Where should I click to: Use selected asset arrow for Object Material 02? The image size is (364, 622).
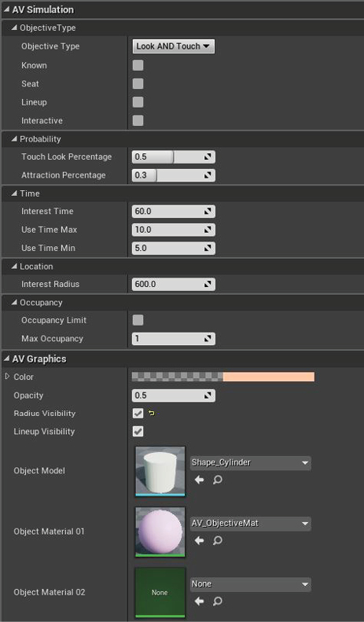[199, 602]
